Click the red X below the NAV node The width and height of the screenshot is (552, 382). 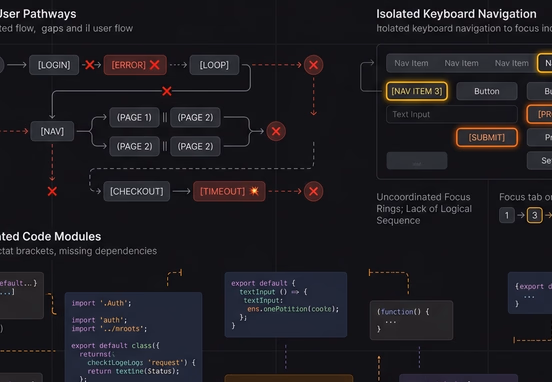coord(52,191)
